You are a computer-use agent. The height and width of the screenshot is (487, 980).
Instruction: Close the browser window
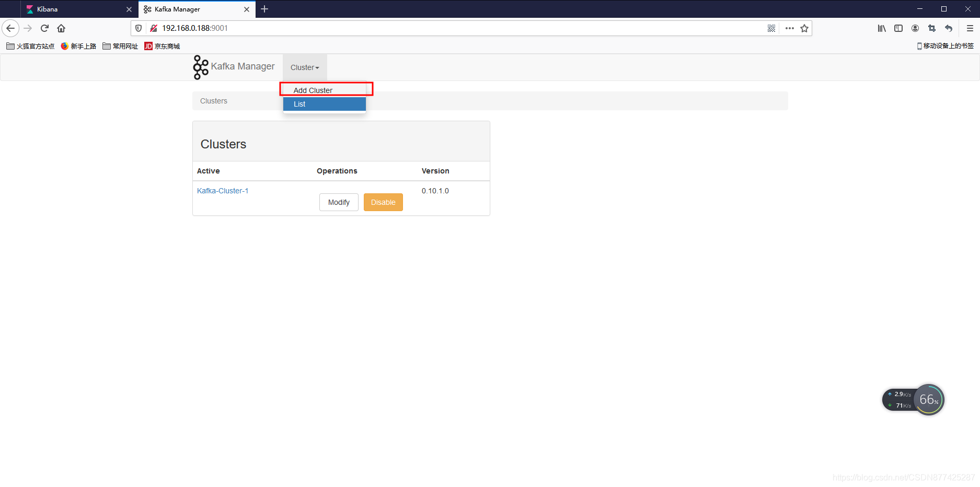coord(968,9)
